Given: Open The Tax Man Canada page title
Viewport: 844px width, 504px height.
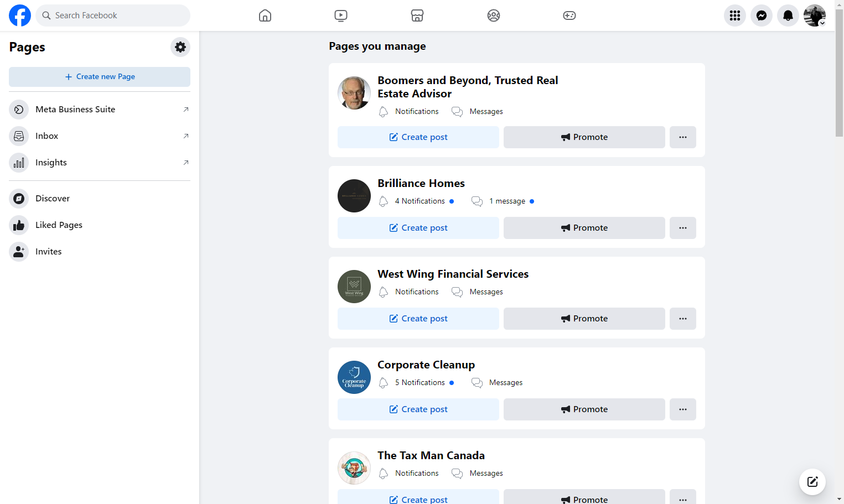Looking at the screenshot, I should [x=431, y=455].
